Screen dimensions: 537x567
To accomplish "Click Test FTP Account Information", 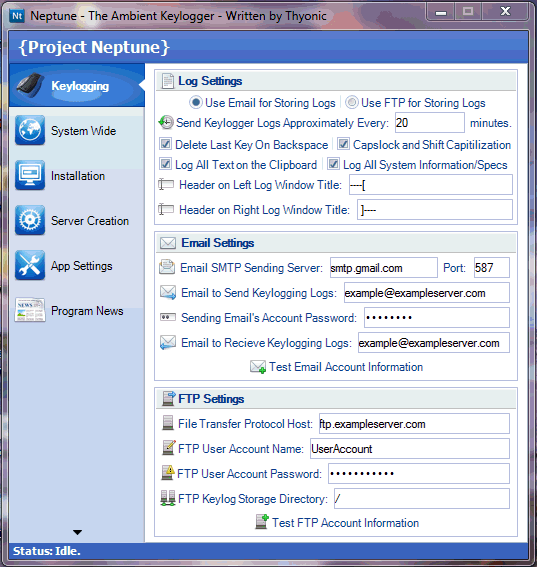I will 337,523.
